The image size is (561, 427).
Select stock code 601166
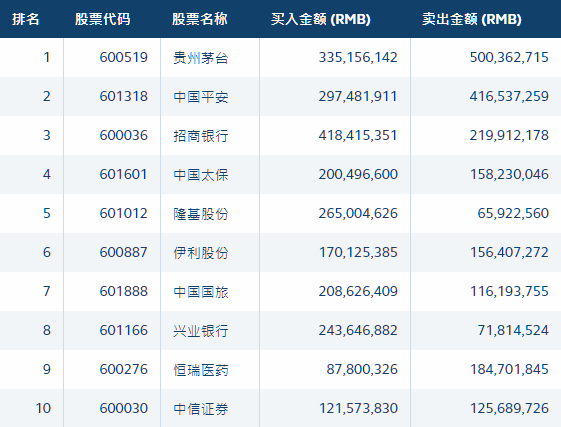pyautogui.click(x=124, y=330)
